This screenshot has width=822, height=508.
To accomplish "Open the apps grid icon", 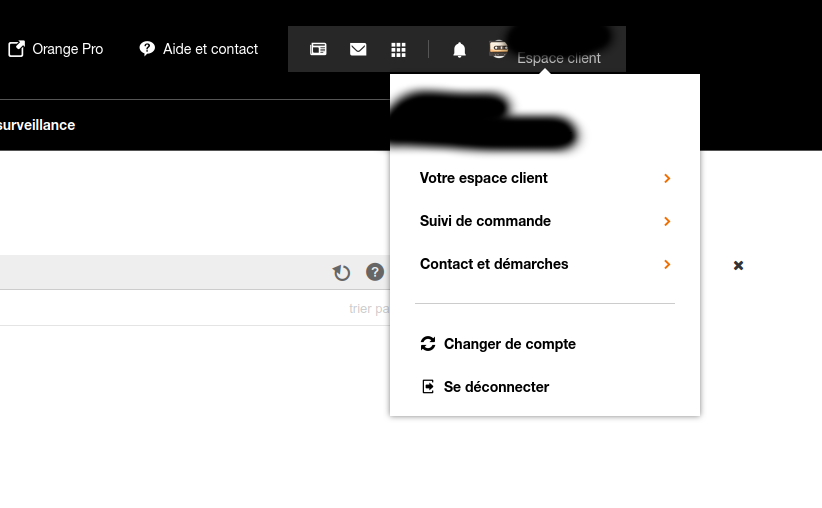I will tap(398, 50).
